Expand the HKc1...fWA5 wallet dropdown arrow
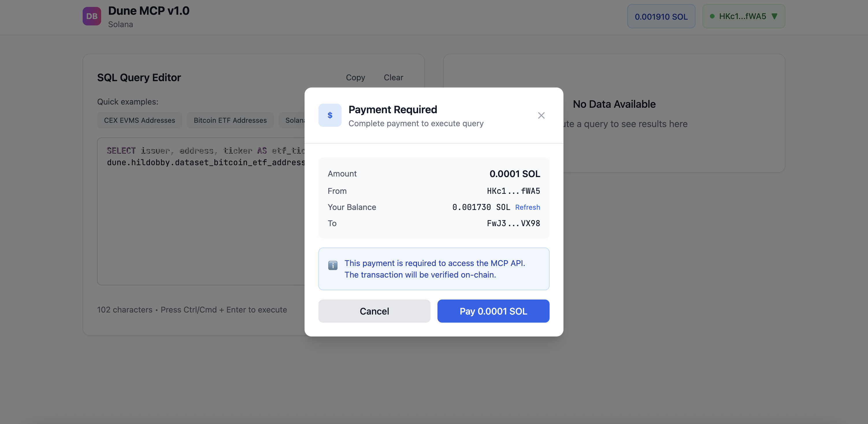The image size is (868, 424). (774, 16)
